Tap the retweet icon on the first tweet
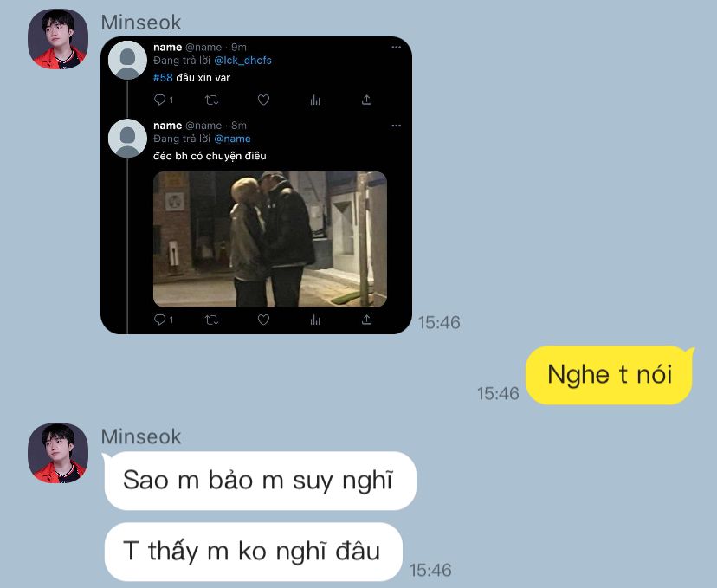717x588 pixels. tap(211, 100)
